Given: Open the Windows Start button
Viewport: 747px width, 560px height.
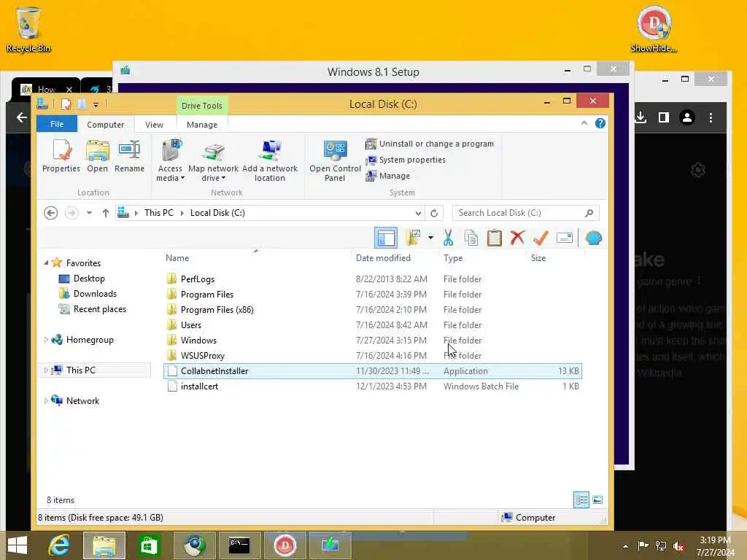Looking at the screenshot, I should pos(18,545).
